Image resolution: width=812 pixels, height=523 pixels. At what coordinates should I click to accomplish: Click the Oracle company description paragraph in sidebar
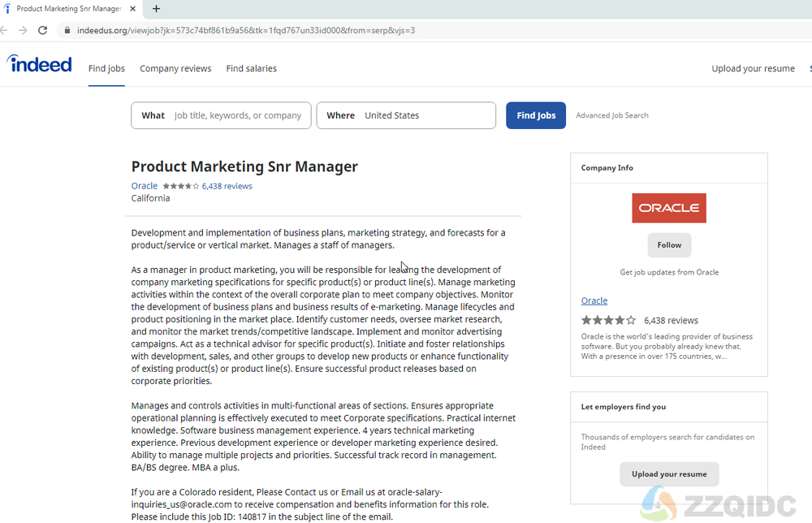click(x=667, y=347)
